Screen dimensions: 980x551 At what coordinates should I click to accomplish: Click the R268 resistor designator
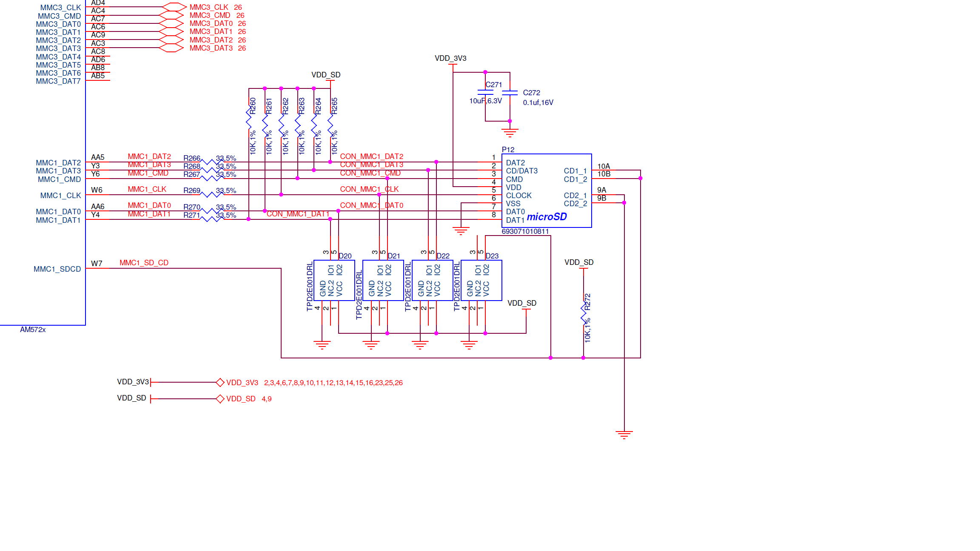191,166
